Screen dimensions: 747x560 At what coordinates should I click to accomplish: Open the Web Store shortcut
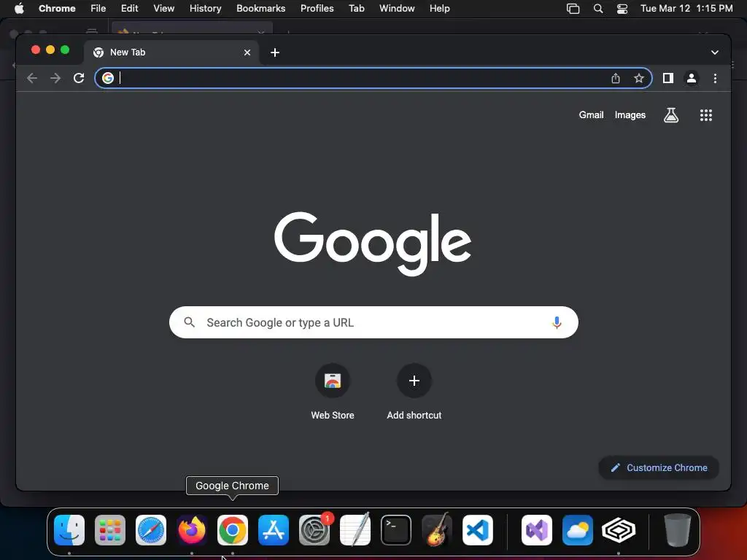(x=333, y=392)
